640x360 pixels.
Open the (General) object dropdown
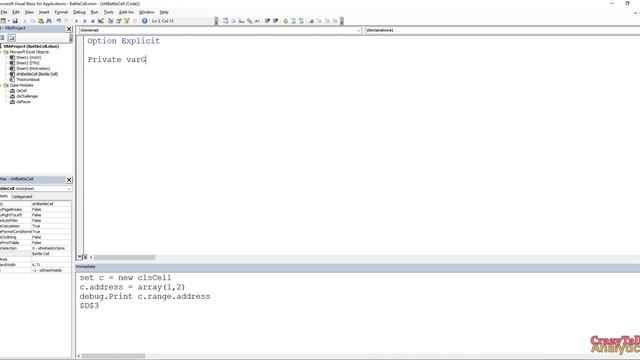(x=220, y=30)
